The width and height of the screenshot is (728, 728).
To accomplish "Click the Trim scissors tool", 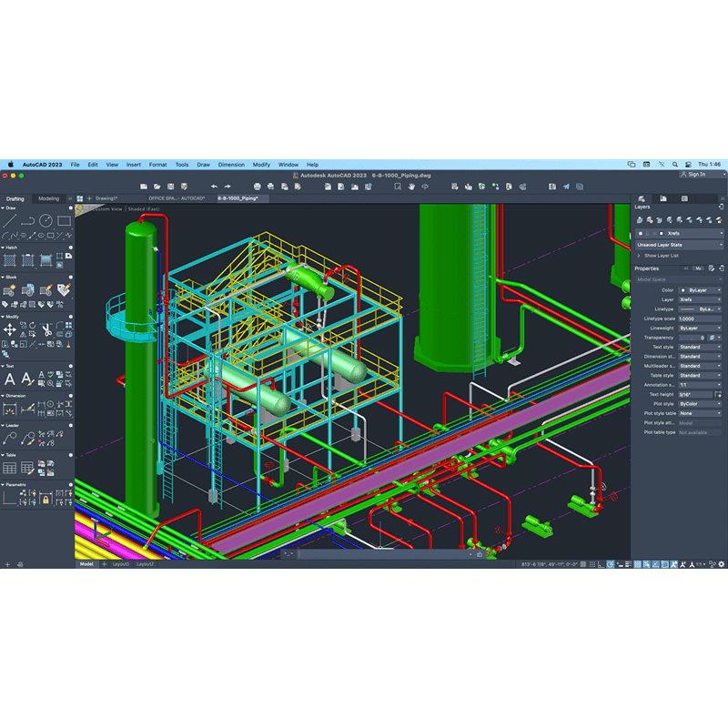I will [x=45, y=329].
